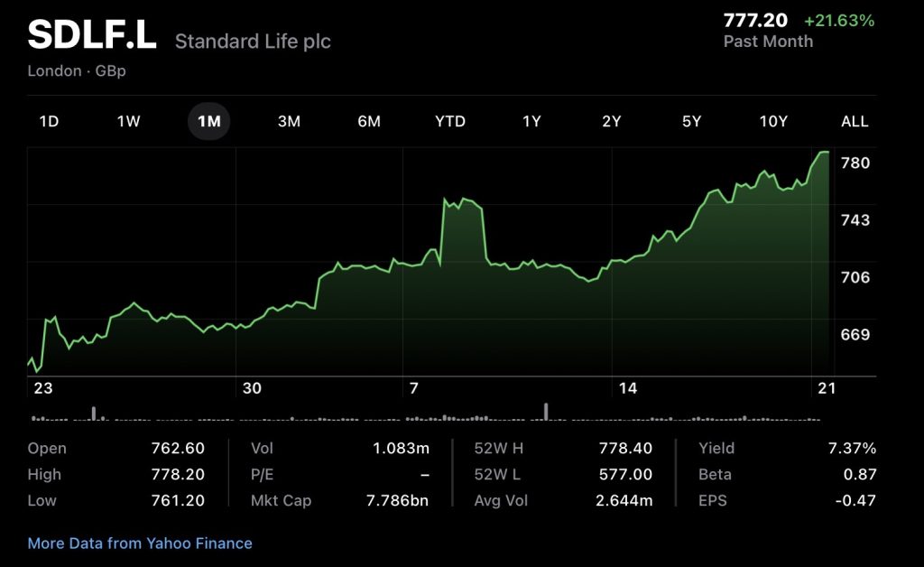The height and width of the screenshot is (567, 924).
Task: Switch to the 1W range tab
Action: tap(128, 121)
